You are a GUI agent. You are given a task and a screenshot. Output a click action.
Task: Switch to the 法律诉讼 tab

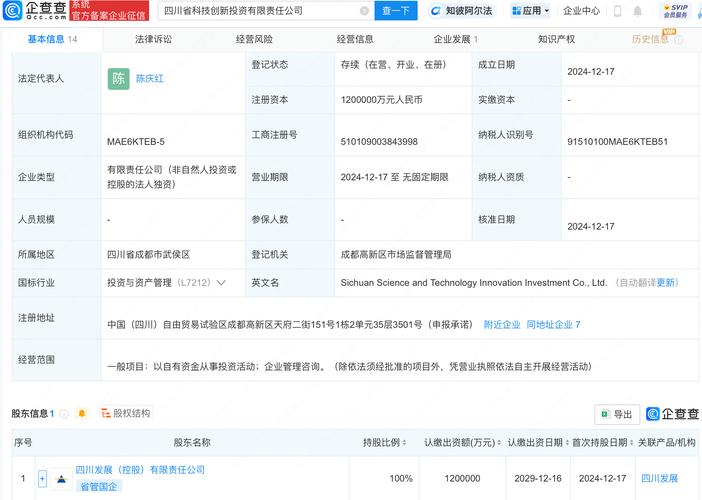point(154,39)
